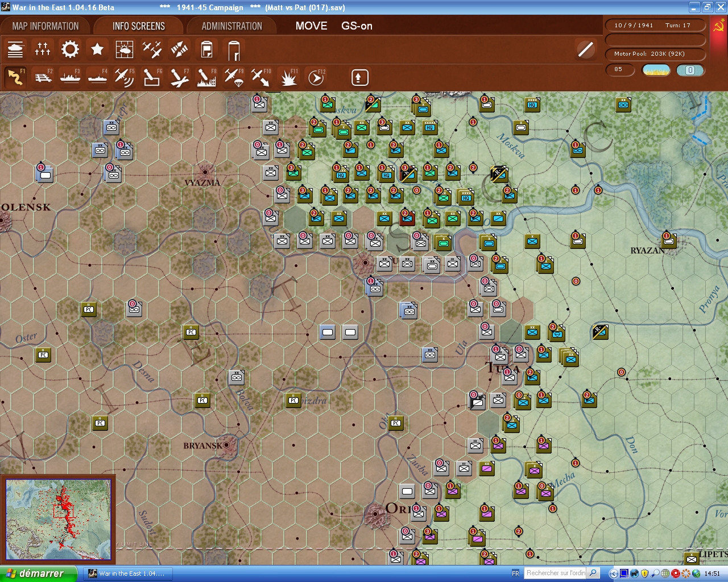
Task: Click the explosion icon (F11)
Action: (288, 77)
